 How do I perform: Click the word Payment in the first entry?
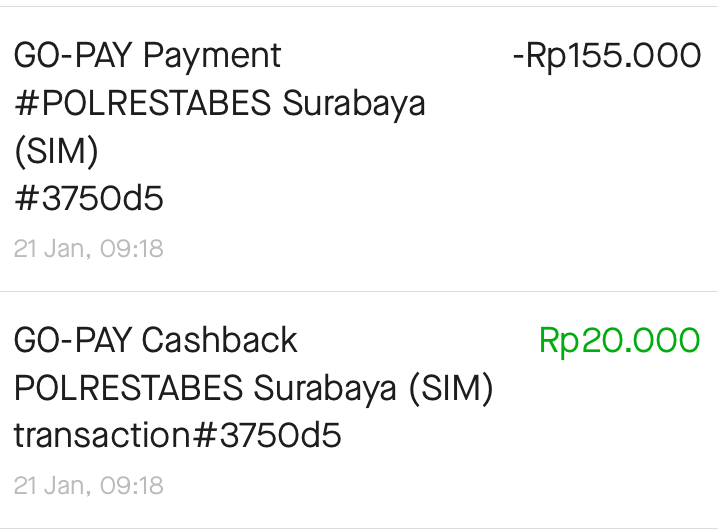pyautogui.click(x=212, y=56)
